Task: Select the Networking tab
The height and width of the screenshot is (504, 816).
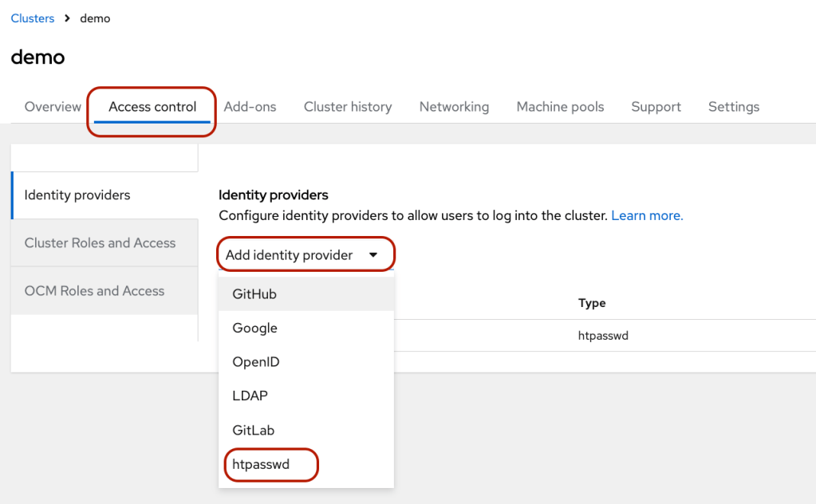Action: pos(454,107)
